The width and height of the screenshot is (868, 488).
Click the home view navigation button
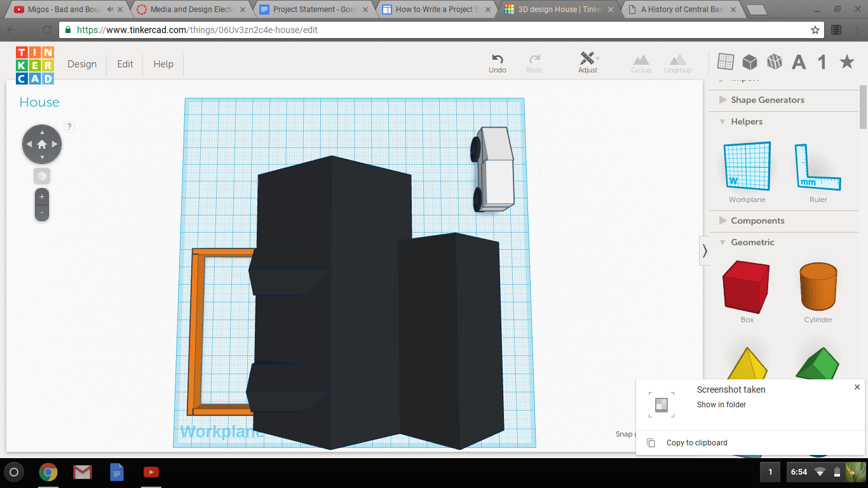[x=42, y=144]
